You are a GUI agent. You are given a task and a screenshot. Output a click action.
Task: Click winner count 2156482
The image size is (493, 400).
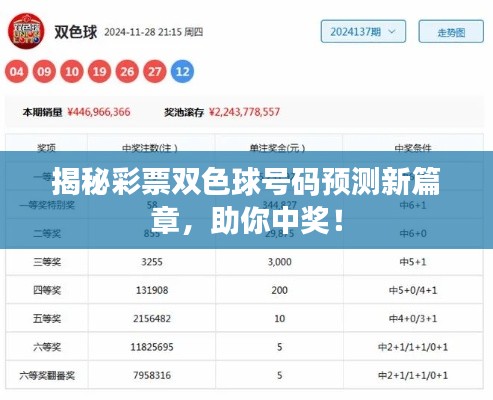click(152, 319)
